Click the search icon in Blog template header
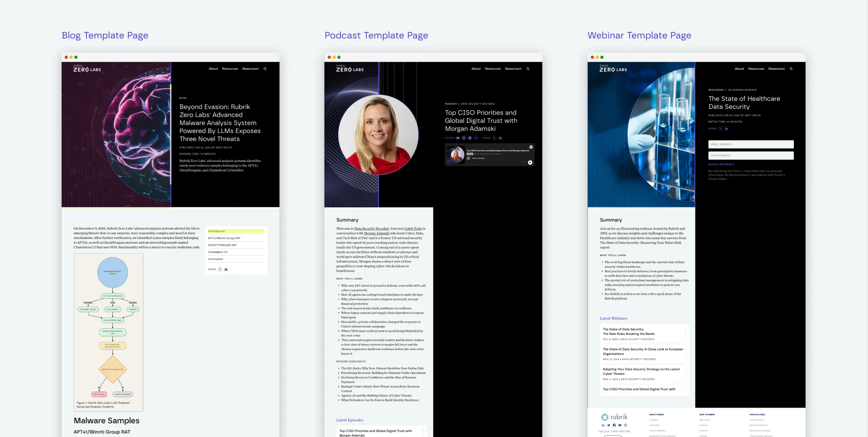 265,69
